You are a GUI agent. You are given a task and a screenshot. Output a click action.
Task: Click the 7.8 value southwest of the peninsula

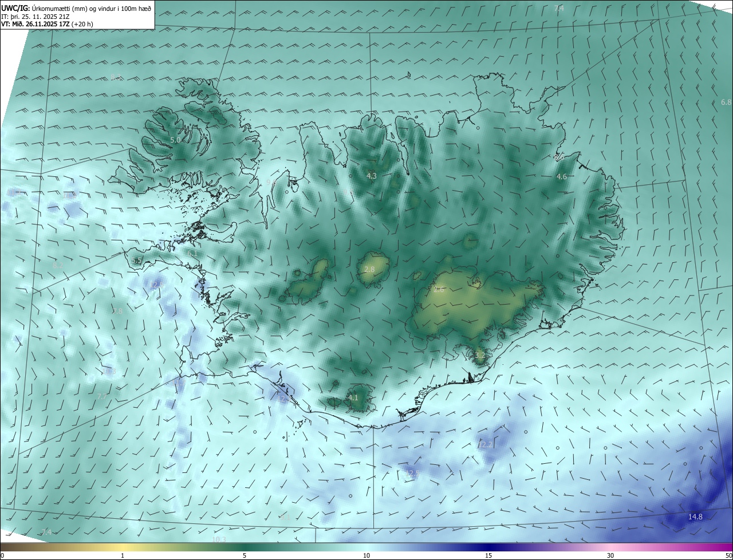point(117,311)
